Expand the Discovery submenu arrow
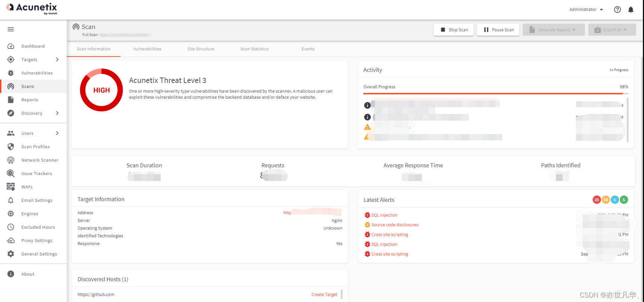The height and width of the screenshot is (302, 644). (57, 113)
